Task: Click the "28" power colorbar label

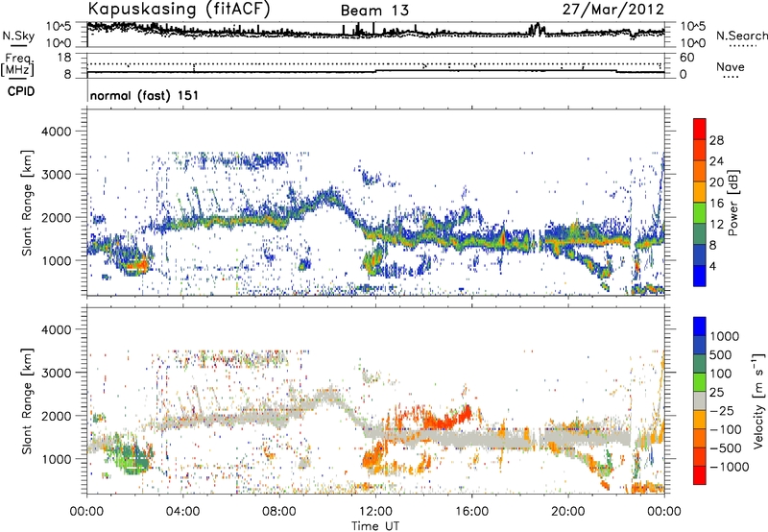Action: 716,140
